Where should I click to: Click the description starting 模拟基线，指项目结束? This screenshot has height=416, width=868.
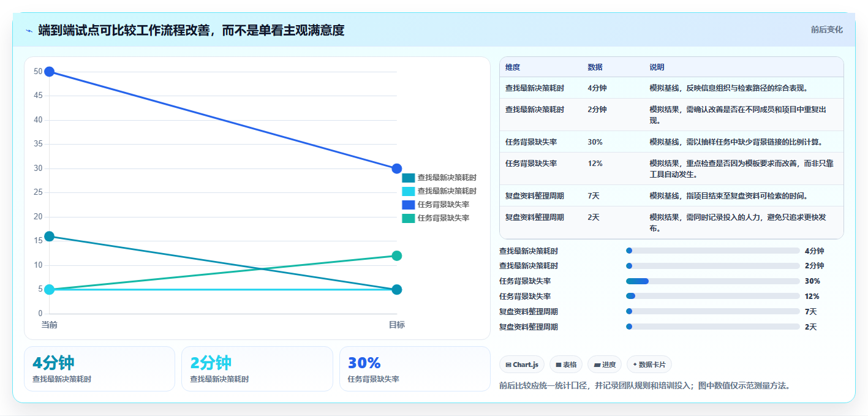729,196
